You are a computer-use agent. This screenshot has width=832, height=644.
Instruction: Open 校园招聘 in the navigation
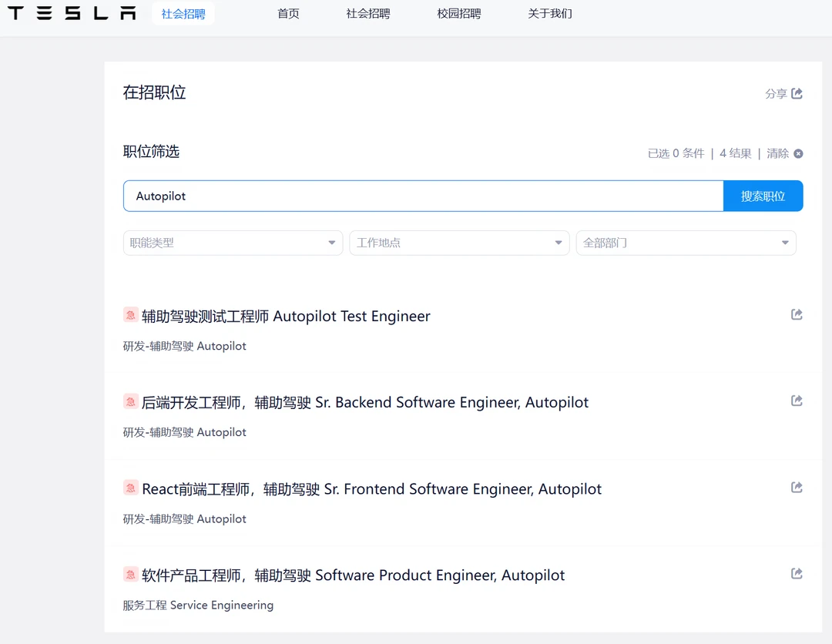pos(459,14)
